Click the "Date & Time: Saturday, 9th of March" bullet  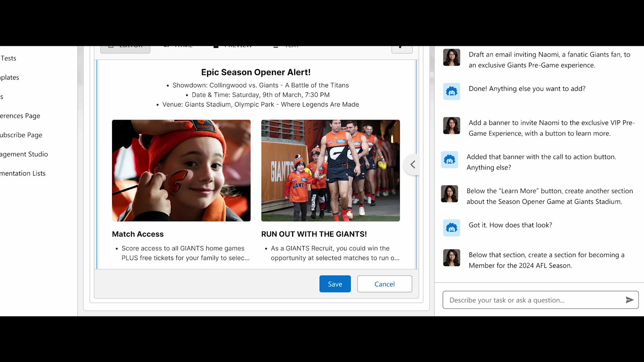click(x=261, y=95)
